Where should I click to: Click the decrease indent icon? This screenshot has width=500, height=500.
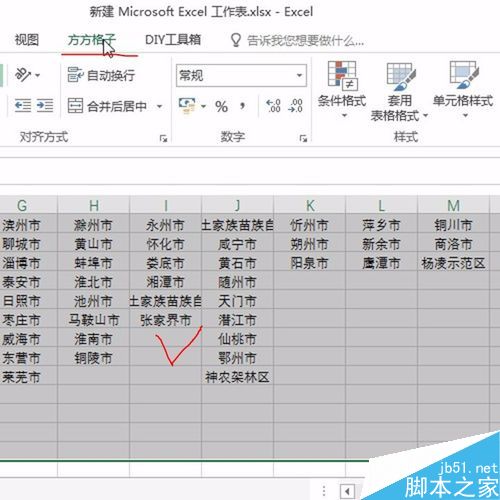[23, 106]
